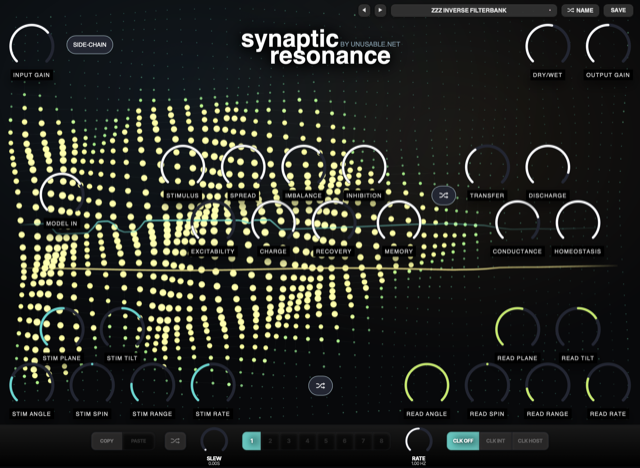
Task: Click the READ RATE knob
Action: pyautogui.click(x=608, y=385)
